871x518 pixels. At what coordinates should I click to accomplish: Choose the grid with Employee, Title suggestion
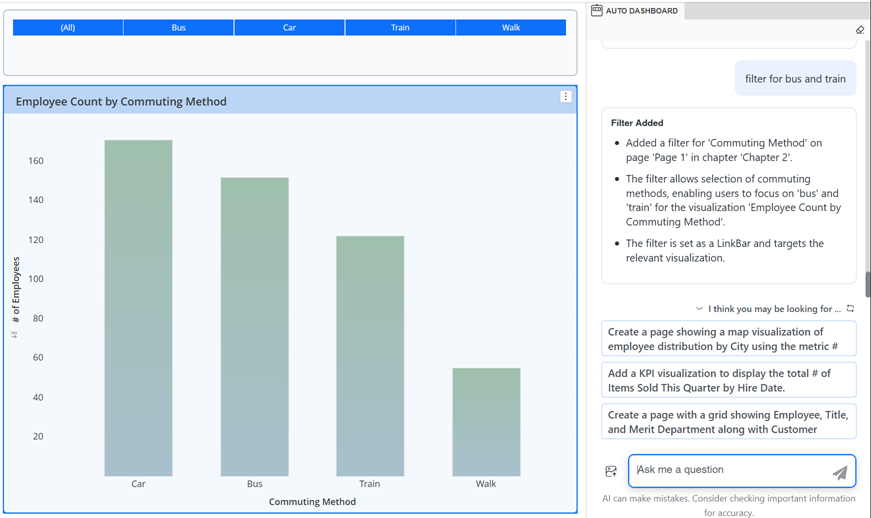tap(728, 422)
